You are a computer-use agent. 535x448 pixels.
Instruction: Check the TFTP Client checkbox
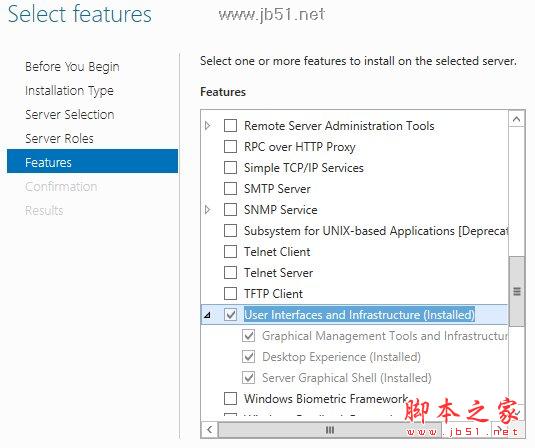click(230, 293)
